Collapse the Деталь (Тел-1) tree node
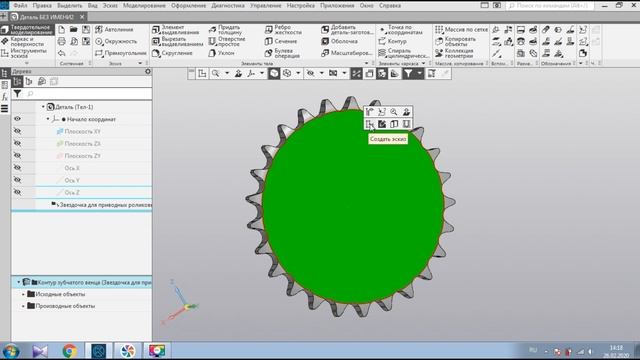 [x=43, y=107]
